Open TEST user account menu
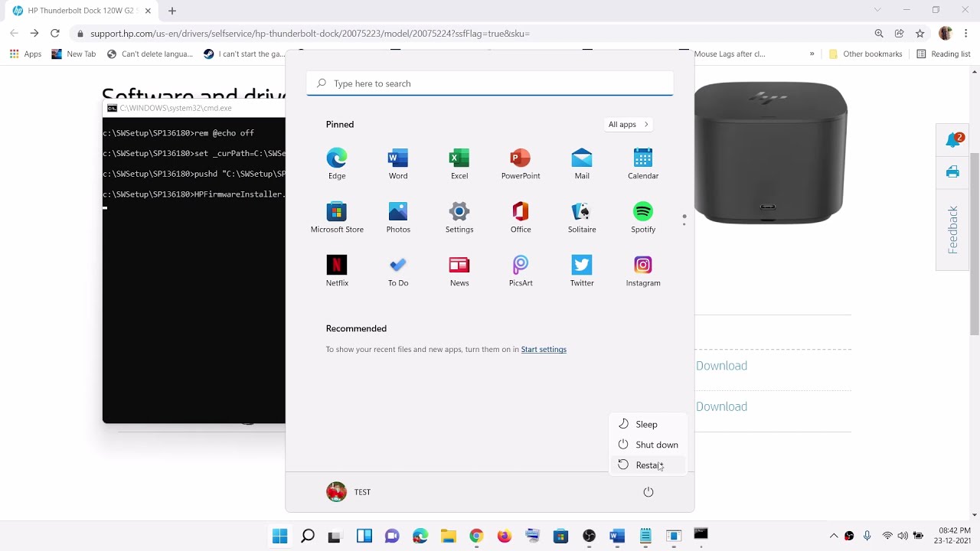 348,492
